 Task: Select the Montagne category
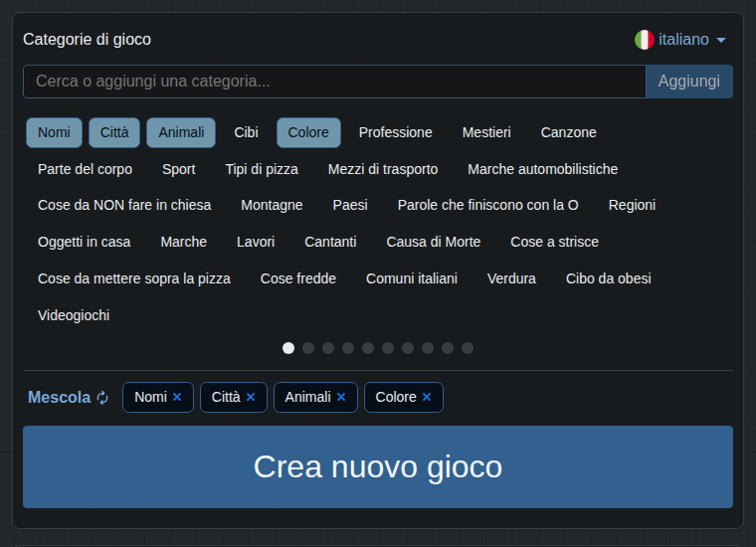point(272,205)
